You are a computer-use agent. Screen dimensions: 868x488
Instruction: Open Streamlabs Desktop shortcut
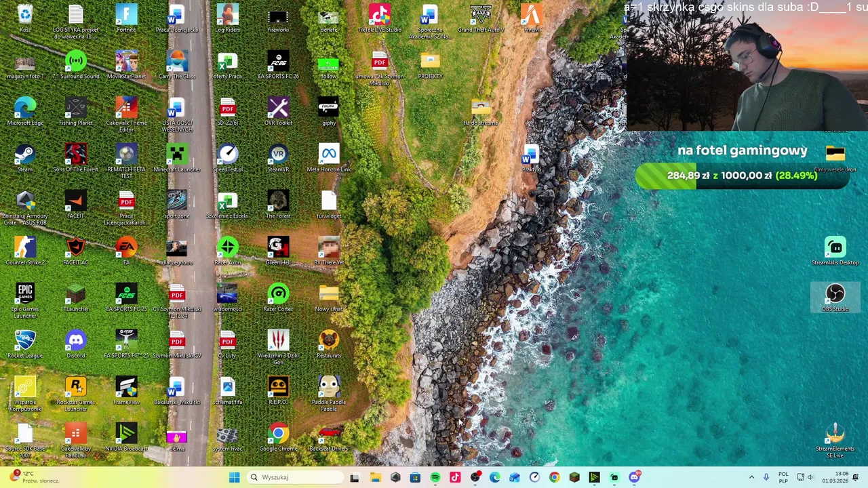point(835,251)
